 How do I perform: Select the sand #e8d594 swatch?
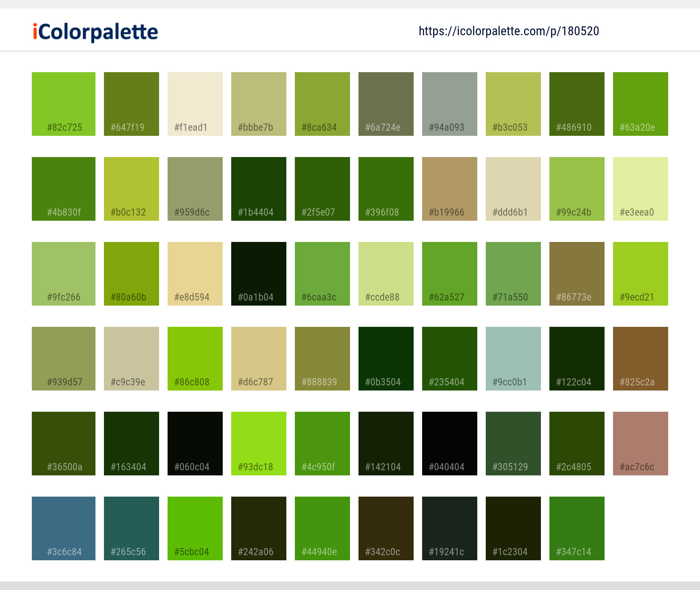click(x=195, y=274)
